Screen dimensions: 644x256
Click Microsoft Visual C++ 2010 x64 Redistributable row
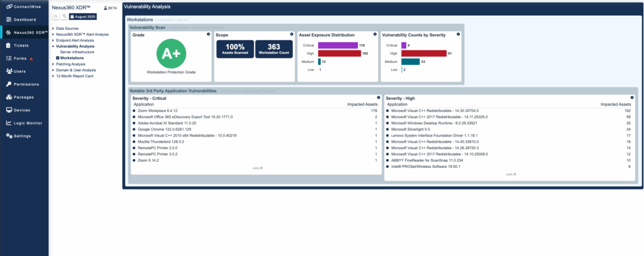coord(255,135)
